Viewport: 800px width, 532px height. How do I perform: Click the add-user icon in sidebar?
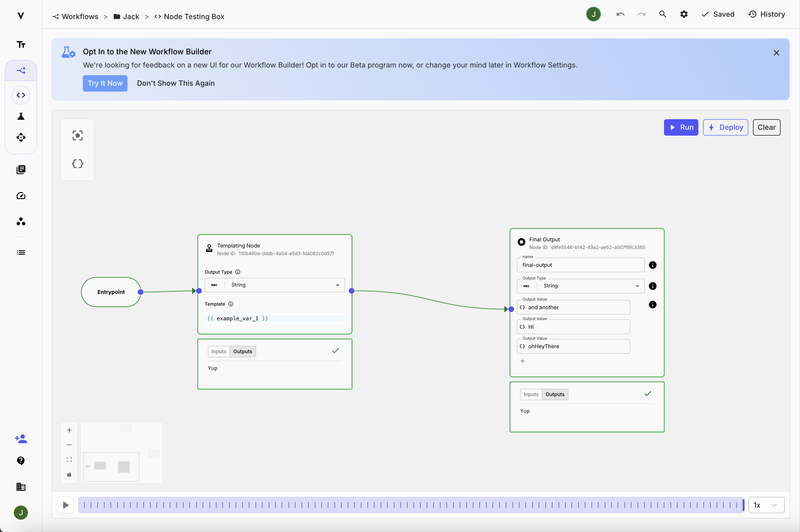coord(21,439)
